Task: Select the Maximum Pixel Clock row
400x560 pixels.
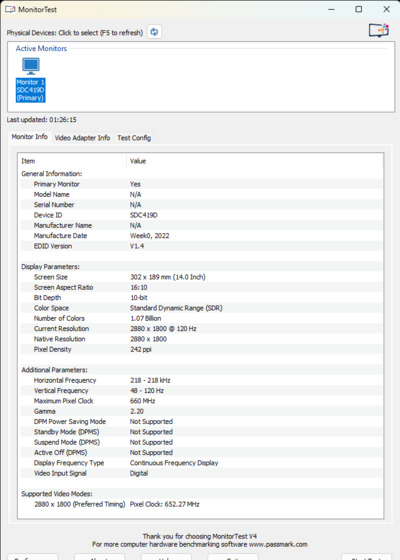Action: (201, 401)
